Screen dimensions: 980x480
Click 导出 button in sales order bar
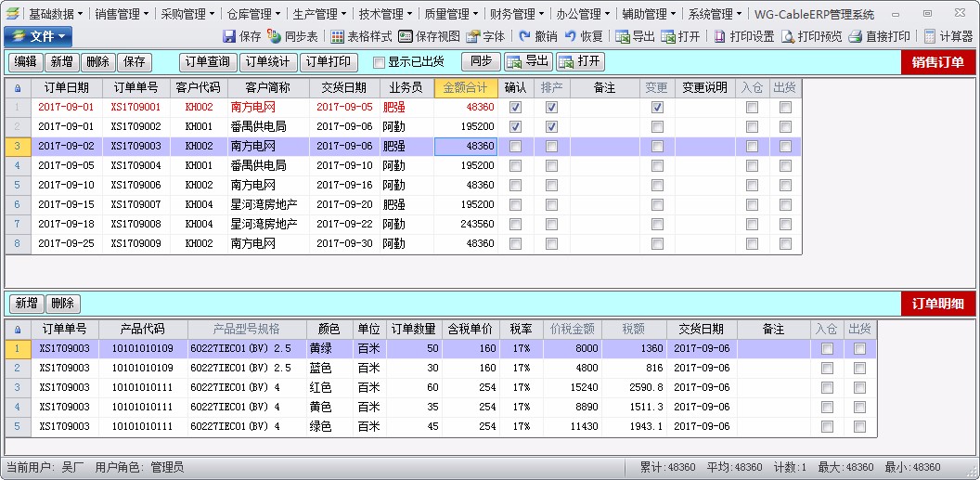(528, 62)
